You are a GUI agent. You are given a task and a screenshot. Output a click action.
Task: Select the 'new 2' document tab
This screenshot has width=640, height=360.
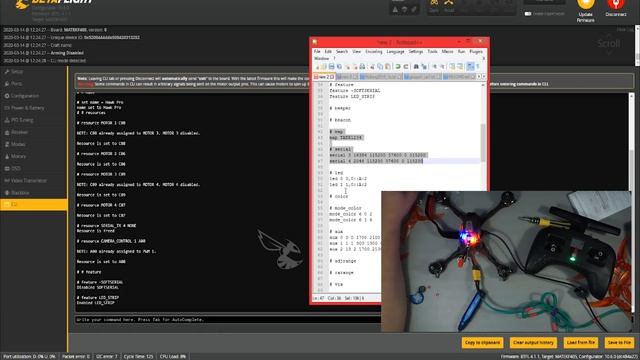click(x=324, y=77)
